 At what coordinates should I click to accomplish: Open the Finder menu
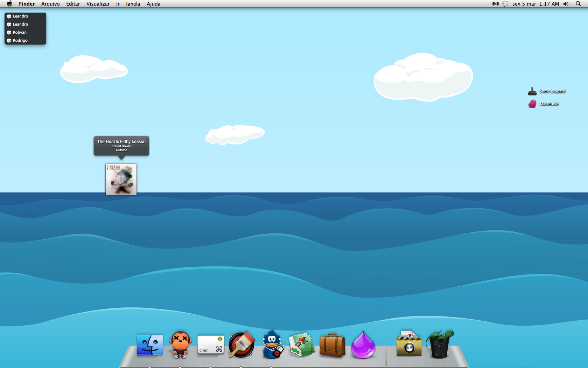pos(27,4)
